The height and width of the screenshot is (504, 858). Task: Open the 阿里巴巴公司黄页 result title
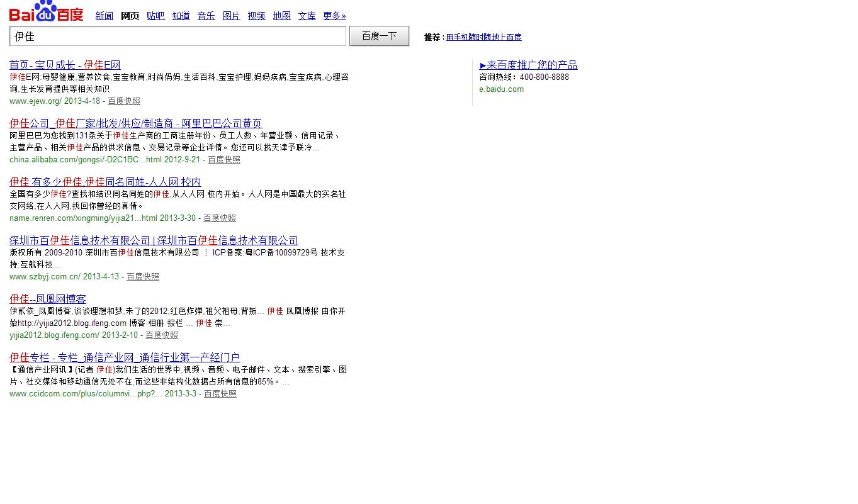point(135,123)
